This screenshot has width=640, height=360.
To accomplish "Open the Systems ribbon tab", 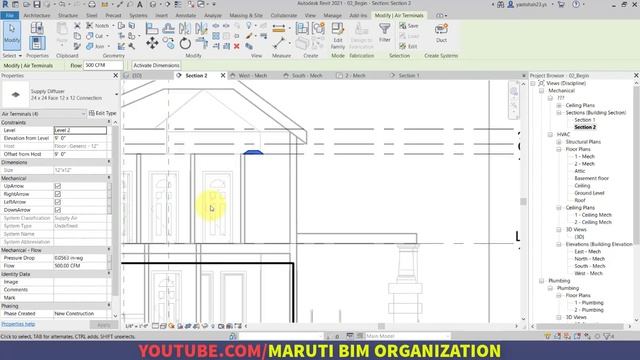I will [x=138, y=16].
